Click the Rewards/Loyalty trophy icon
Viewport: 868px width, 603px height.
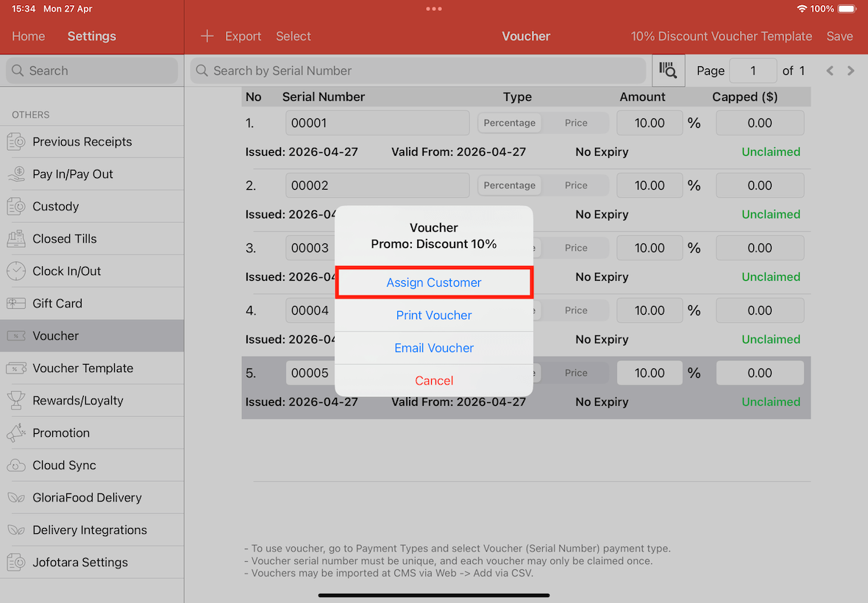(16, 401)
